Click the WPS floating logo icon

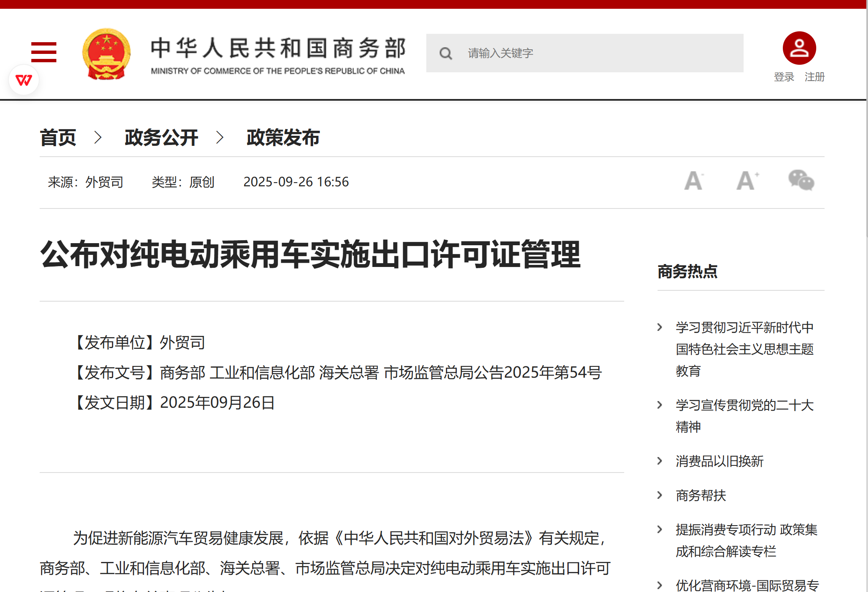tap(24, 80)
